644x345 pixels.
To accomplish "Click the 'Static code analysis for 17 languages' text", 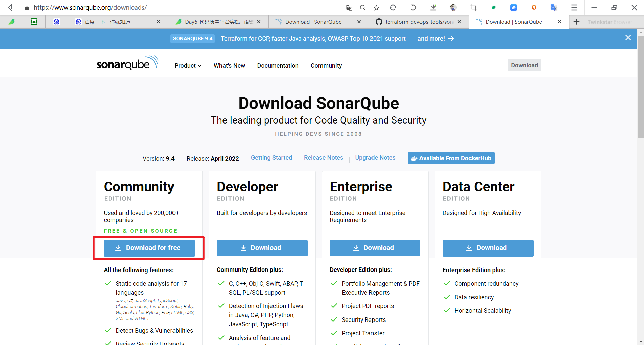I will [151, 288].
